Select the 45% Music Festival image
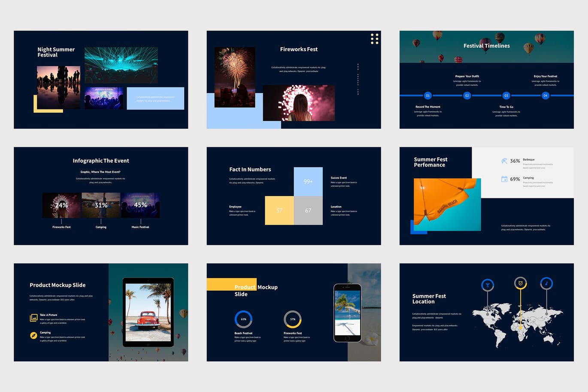This screenshot has height=392, width=588. tap(140, 205)
